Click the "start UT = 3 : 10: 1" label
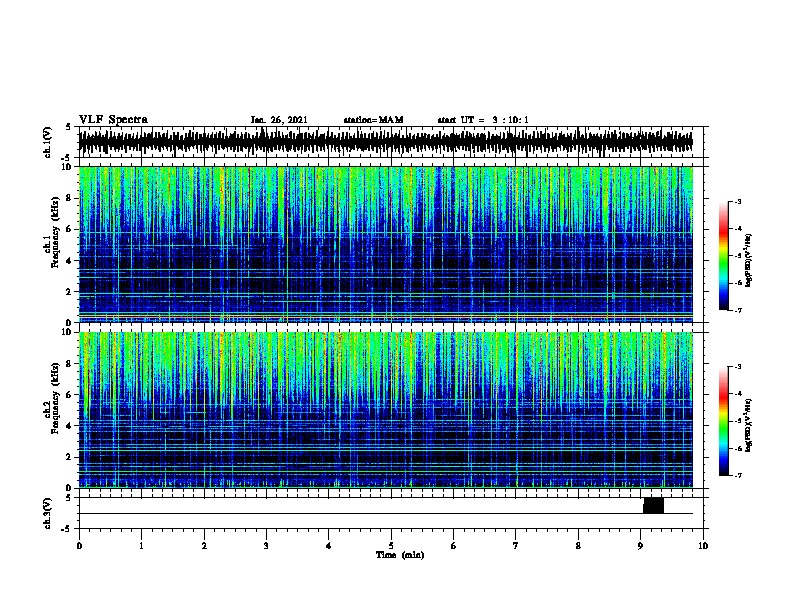The width and height of the screenshot is (792, 612). click(483, 120)
